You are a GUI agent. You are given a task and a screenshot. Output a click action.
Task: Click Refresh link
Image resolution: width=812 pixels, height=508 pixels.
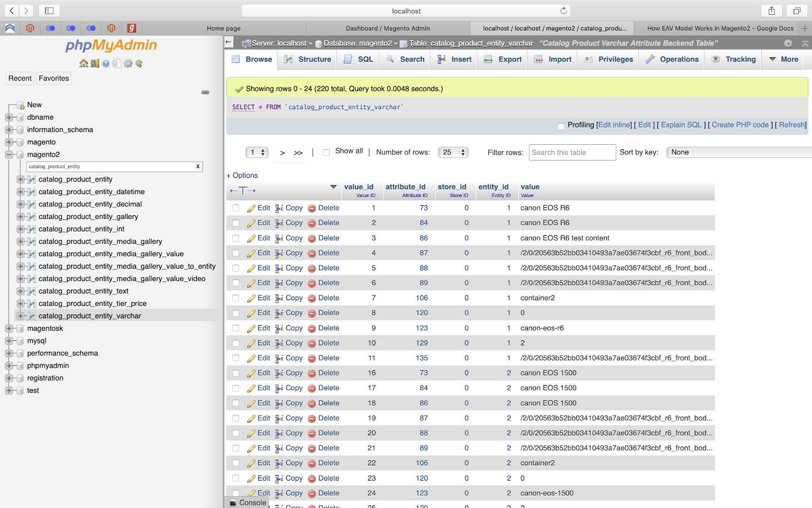click(792, 125)
